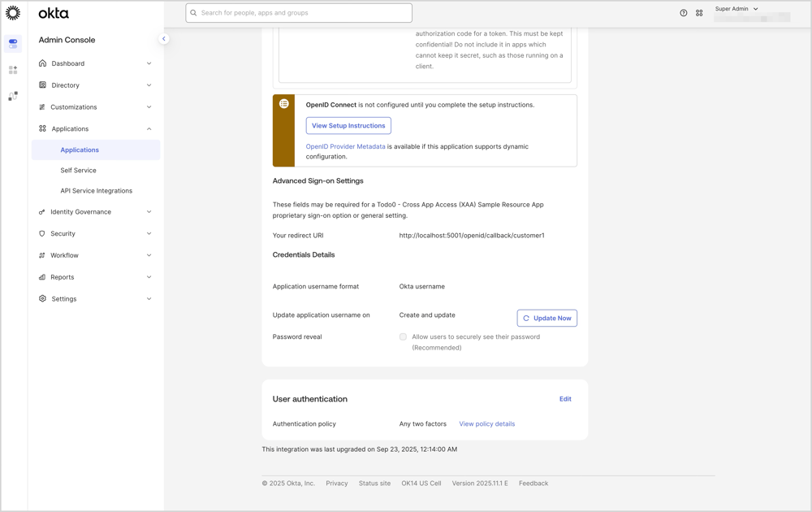The width and height of the screenshot is (812, 512).
Task: Click the Reports chart icon in sidebar
Action: click(x=42, y=276)
